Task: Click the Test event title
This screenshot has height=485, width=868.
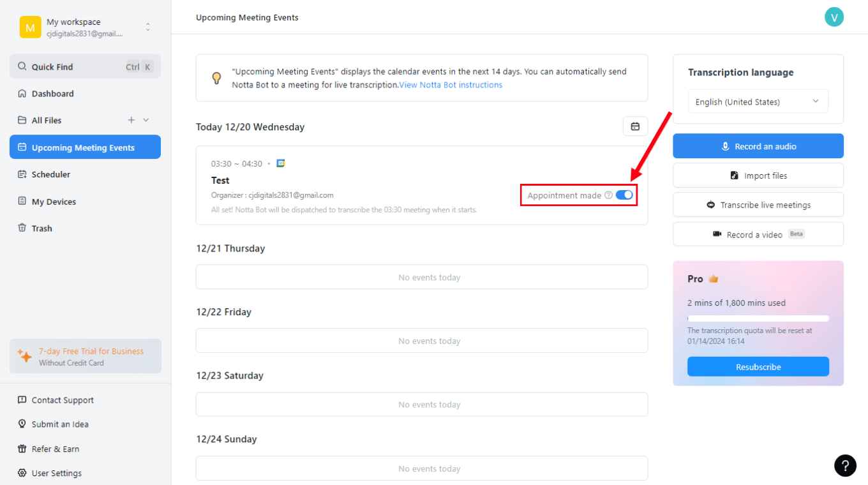Action: point(220,181)
